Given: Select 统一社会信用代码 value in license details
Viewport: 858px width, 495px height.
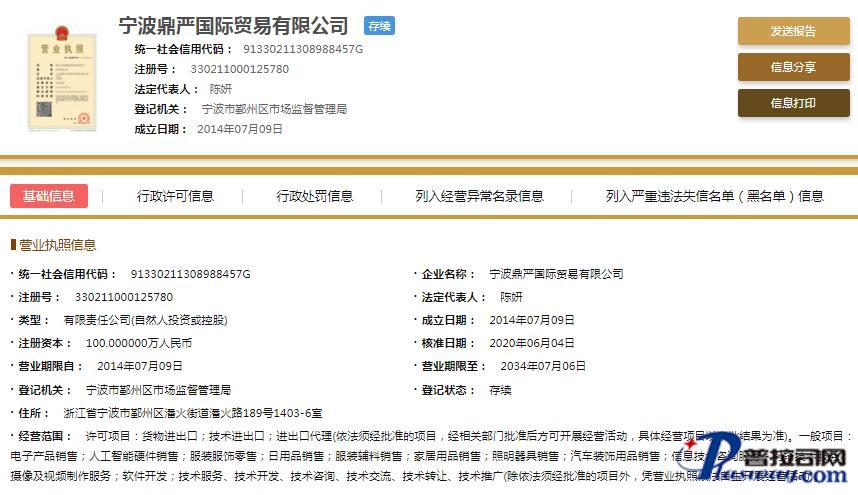Looking at the screenshot, I should pyautogui.click(x=190, y=274).
